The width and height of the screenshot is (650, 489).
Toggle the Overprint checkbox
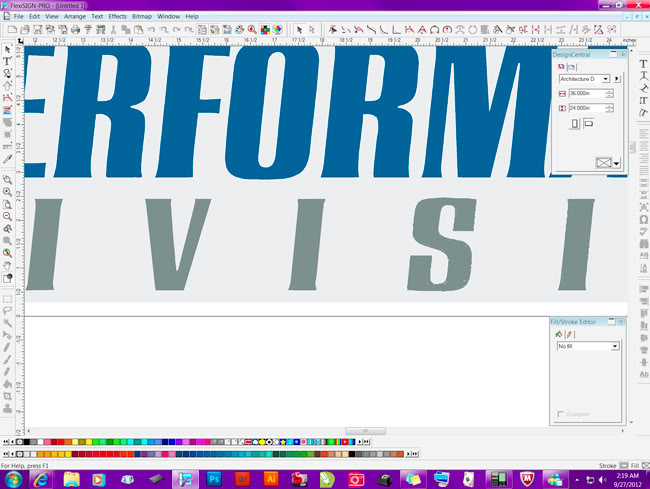[560, 414]
